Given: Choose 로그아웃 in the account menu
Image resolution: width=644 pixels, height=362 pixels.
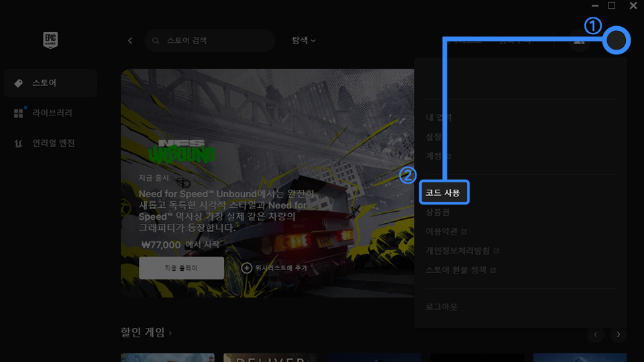Looking at the screenshot, I should pyautogui.click(x=441, y=306).
